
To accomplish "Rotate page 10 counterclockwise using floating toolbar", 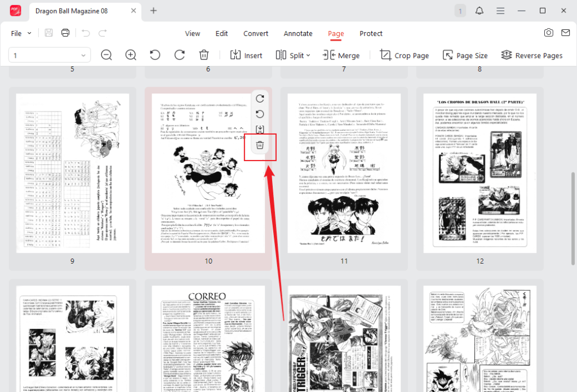I will (260, 113).
